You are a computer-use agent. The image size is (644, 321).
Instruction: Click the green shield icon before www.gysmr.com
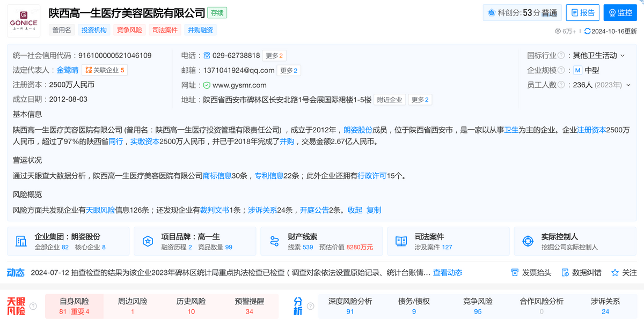point(207,85)
